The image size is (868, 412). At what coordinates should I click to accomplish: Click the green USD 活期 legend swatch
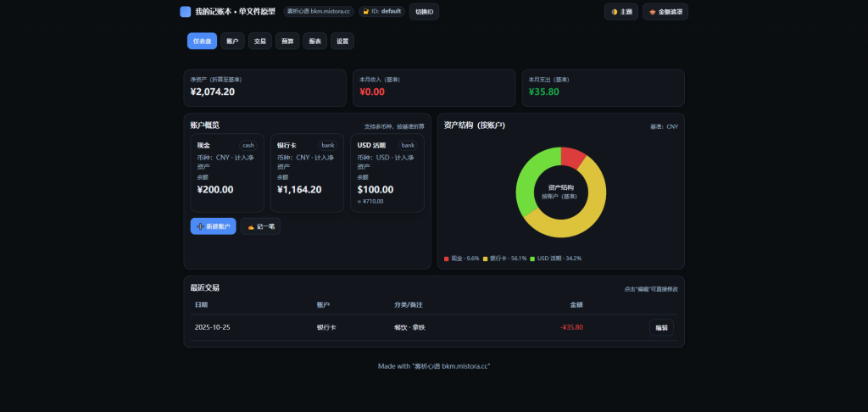pos(533,258)
